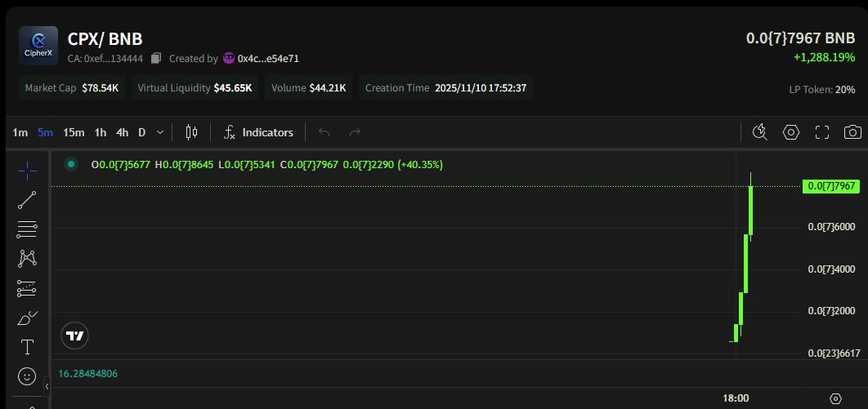
Task: Open the Fibonacci retracement tools
Action: pyautogui.click(x=27, y=229)
